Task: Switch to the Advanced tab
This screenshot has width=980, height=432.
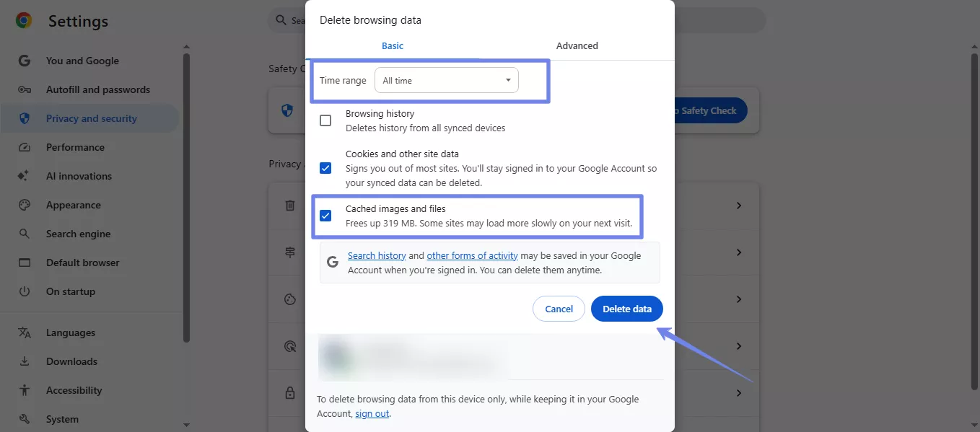Action: coord(577,45)
